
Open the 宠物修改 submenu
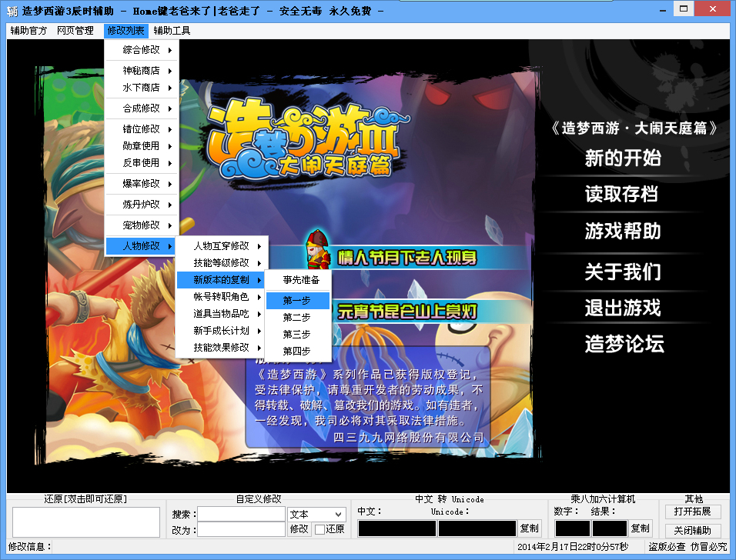coord(142,225)
